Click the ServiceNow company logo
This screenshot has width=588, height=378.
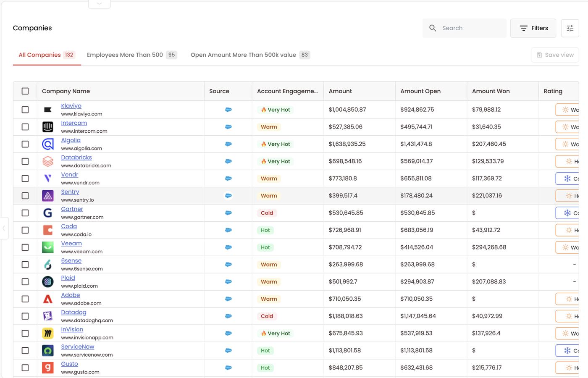[x=48, y=351]
